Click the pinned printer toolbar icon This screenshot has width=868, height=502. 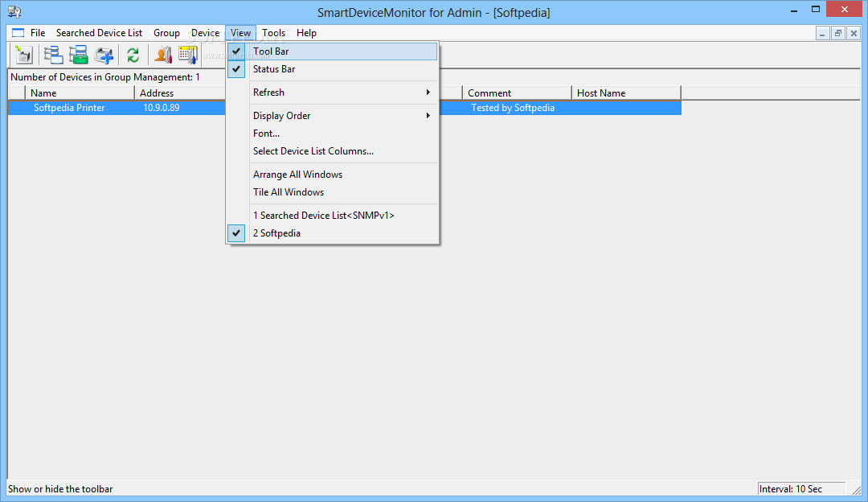click(24, 55)
